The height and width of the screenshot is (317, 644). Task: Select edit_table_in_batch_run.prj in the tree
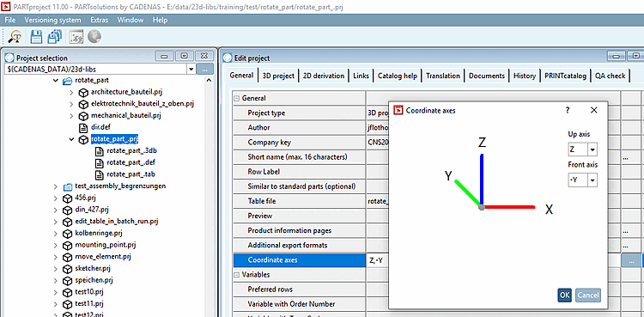[x=117, y=222]
